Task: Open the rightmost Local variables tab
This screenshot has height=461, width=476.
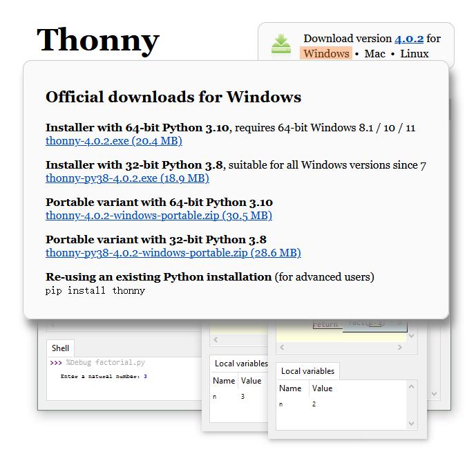Action: tap(307, 371)
